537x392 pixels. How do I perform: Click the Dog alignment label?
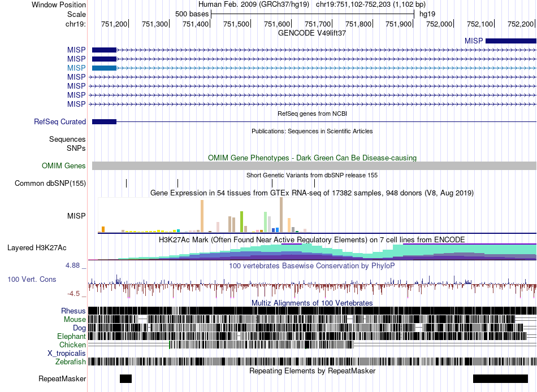(x=79, y=328)
